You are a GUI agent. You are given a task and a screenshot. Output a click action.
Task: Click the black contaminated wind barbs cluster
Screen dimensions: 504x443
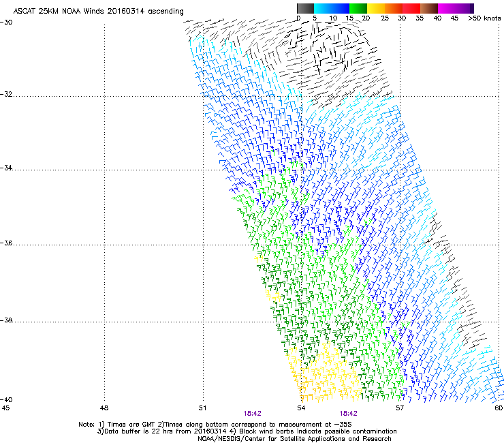331,50
